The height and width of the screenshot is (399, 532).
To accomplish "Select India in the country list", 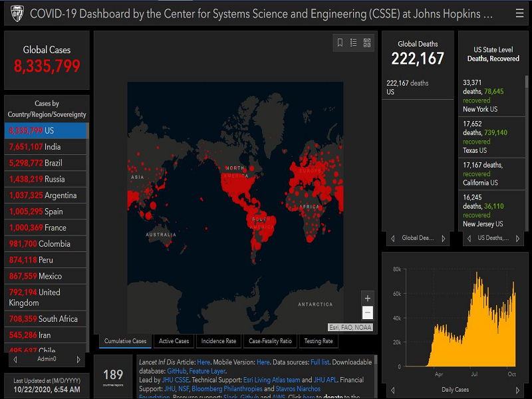I will pyautogui.click(x=45, y=147).
